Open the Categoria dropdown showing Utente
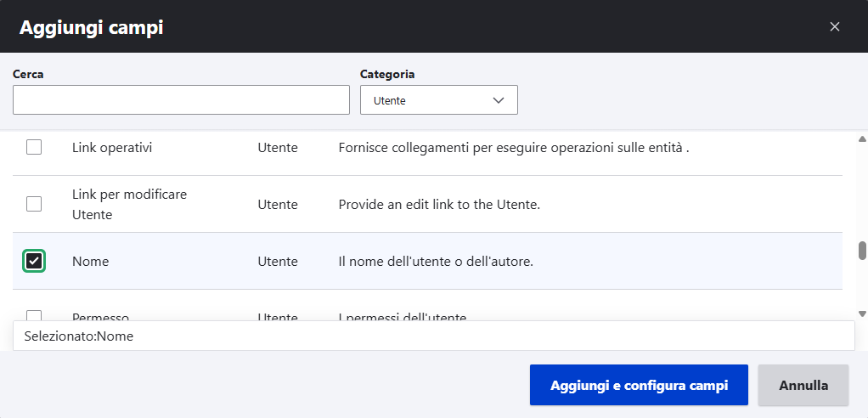The image size is (868, 418). tap(438, 100)
